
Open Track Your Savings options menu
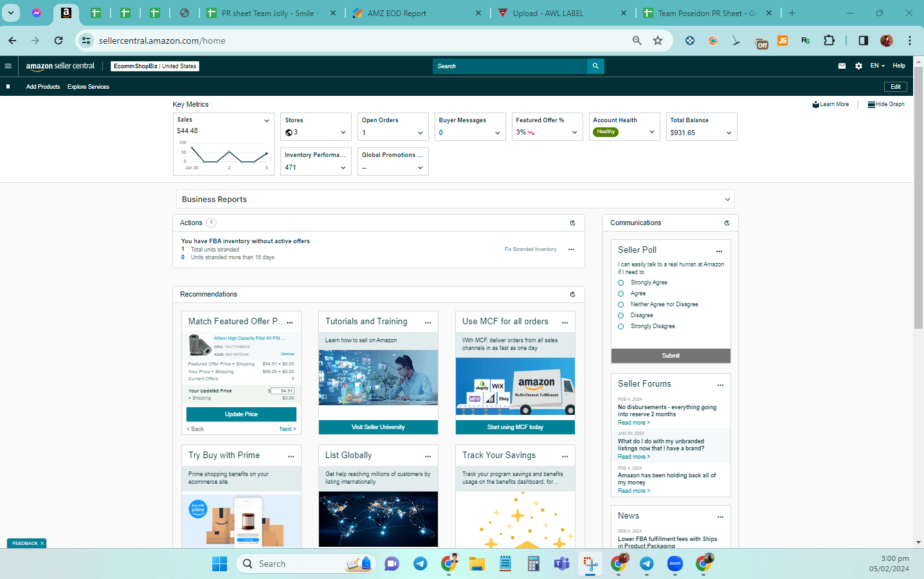click(x=565, y=456)
